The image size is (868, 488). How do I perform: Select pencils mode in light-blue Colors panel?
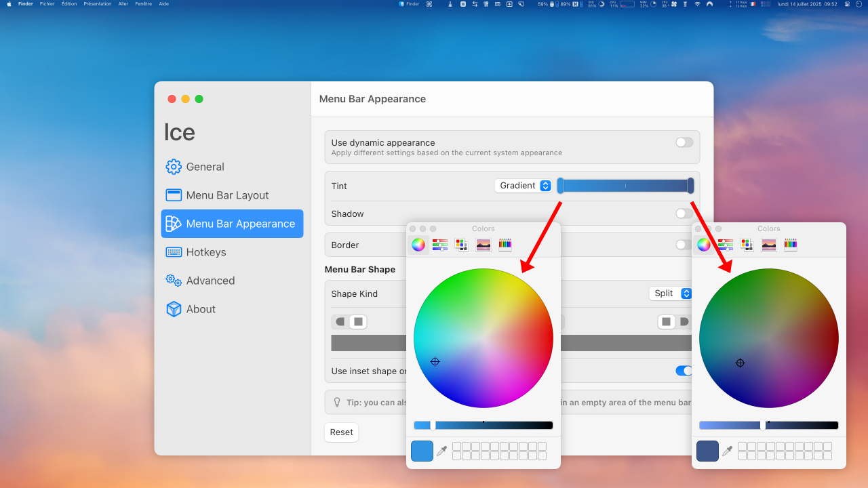505,245
